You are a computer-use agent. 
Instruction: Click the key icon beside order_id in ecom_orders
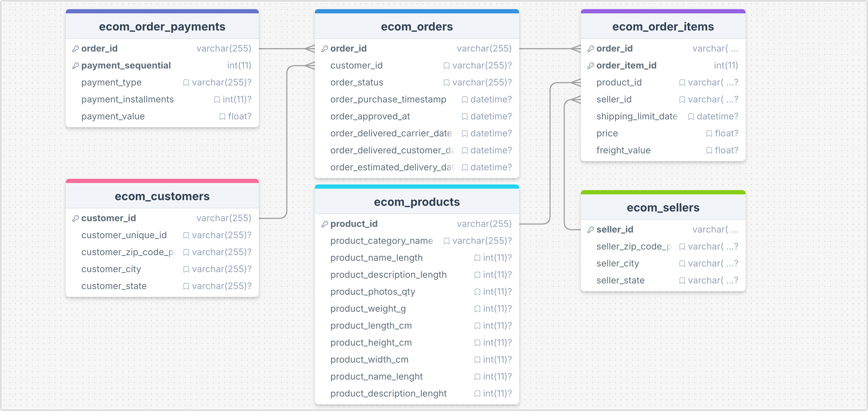[x=325, y=48]
